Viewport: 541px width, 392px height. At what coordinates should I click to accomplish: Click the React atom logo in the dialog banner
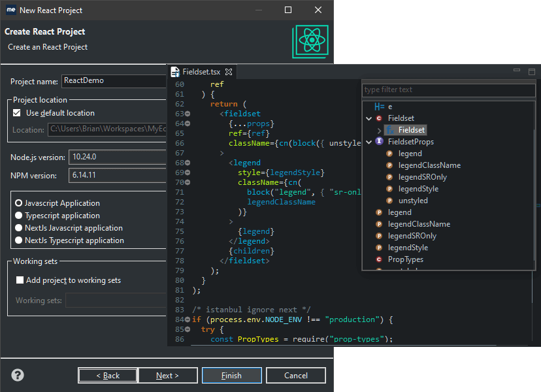tap(310, 41)
